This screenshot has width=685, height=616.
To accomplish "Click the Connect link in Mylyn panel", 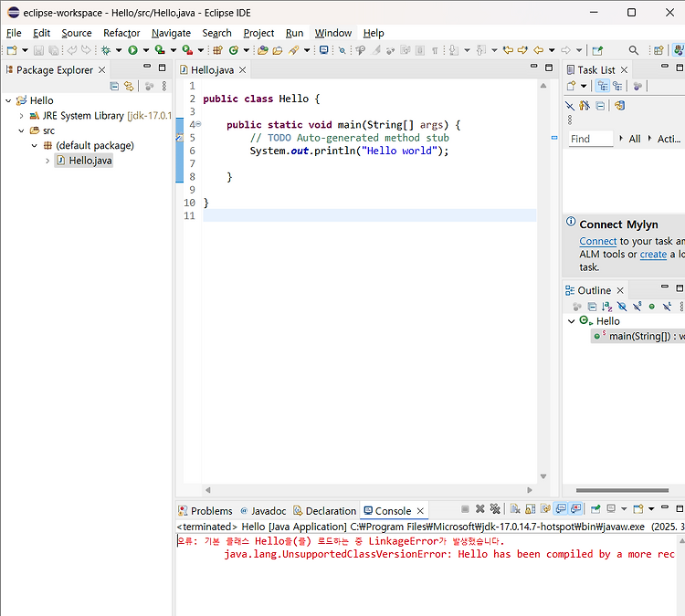I will point(597,241).
